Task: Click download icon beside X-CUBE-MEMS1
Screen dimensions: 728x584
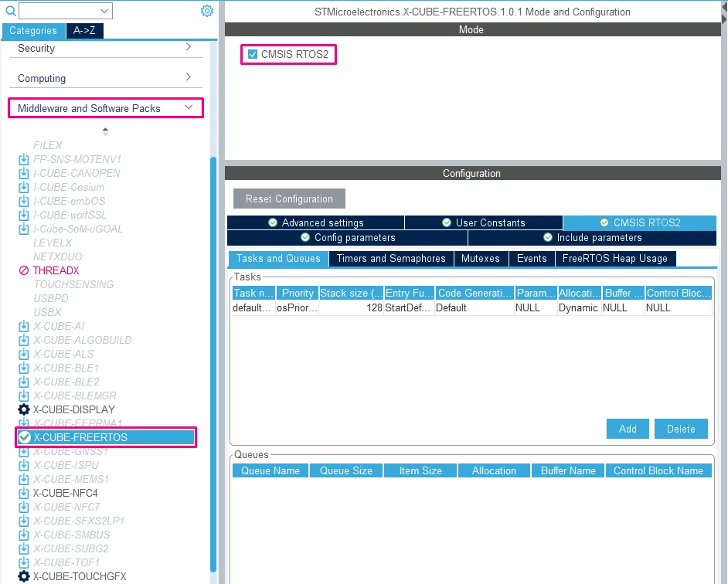Action: pyautogui.click(x=24, y=479)
